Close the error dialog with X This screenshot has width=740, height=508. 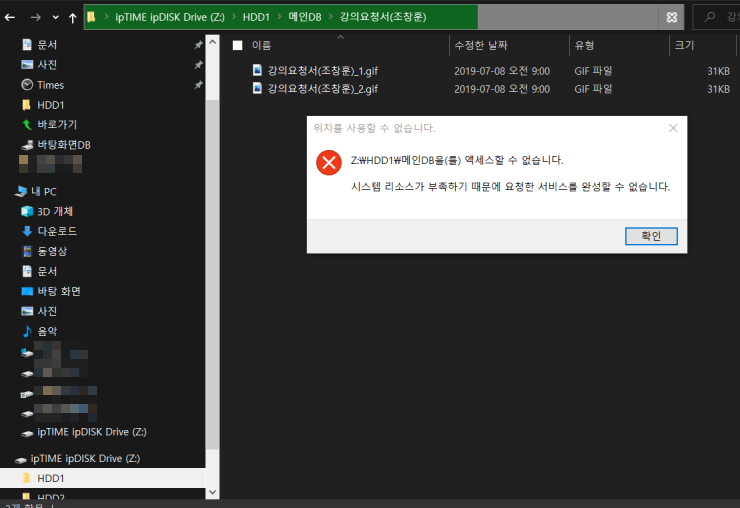(673, 128)
